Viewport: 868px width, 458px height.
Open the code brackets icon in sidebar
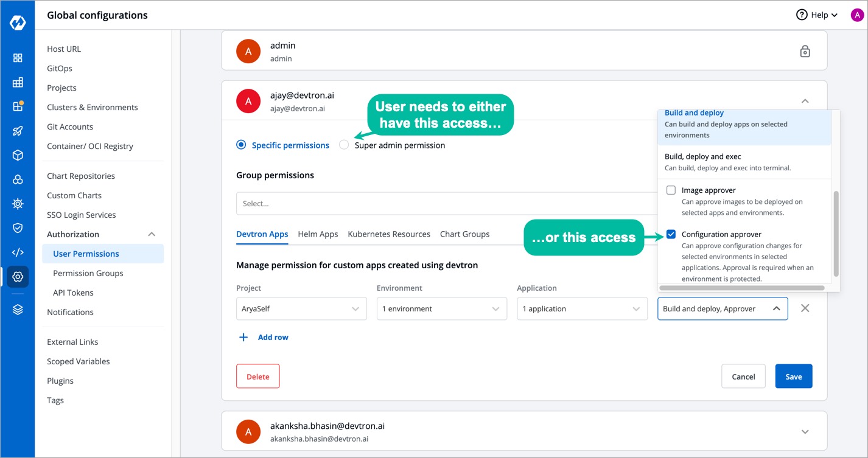coord(18,252)
